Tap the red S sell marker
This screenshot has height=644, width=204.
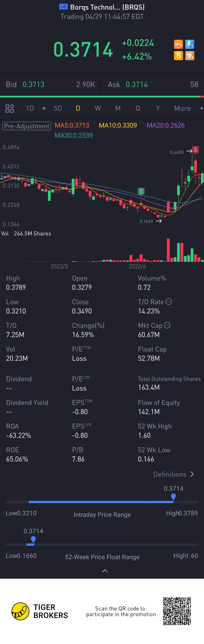(x=195, y=150)
